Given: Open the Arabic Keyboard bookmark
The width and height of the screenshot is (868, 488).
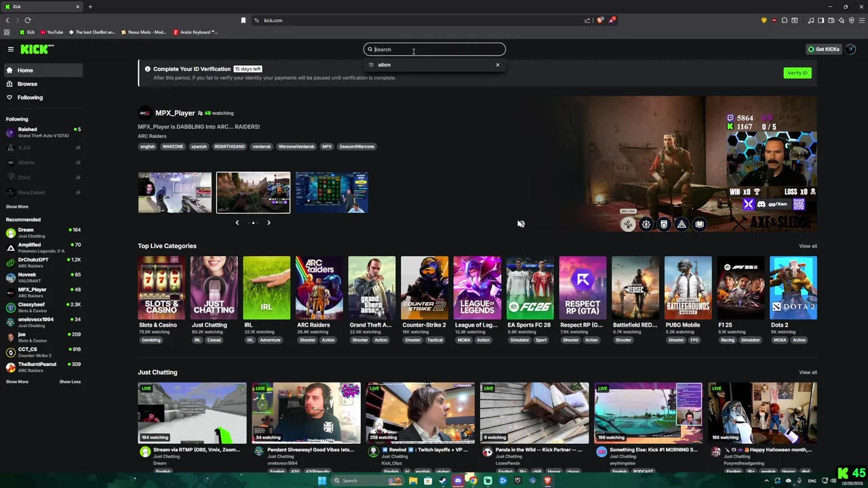Looking at the screenshot, I should pos(195,32).
